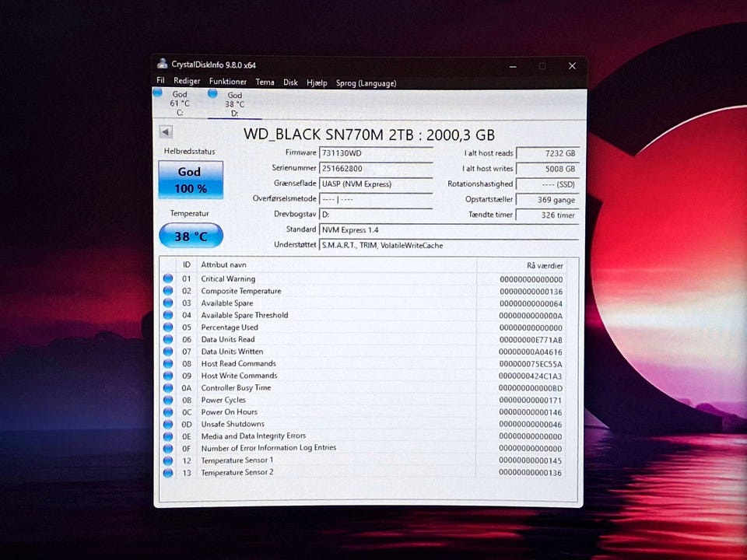
Task: Click the Serienummer field 251662800
Action: (376, 168)
